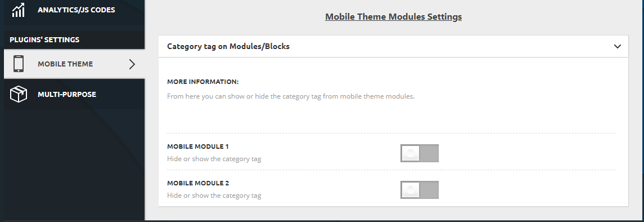Select the Mobile Theme menu item

pyautogui.click(x=74, y=64)
